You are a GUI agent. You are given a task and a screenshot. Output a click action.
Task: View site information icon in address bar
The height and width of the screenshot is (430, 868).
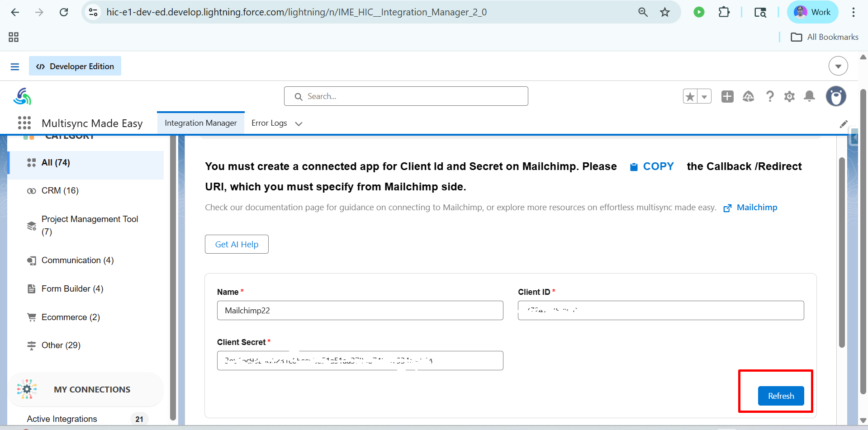tap(93, 12)
